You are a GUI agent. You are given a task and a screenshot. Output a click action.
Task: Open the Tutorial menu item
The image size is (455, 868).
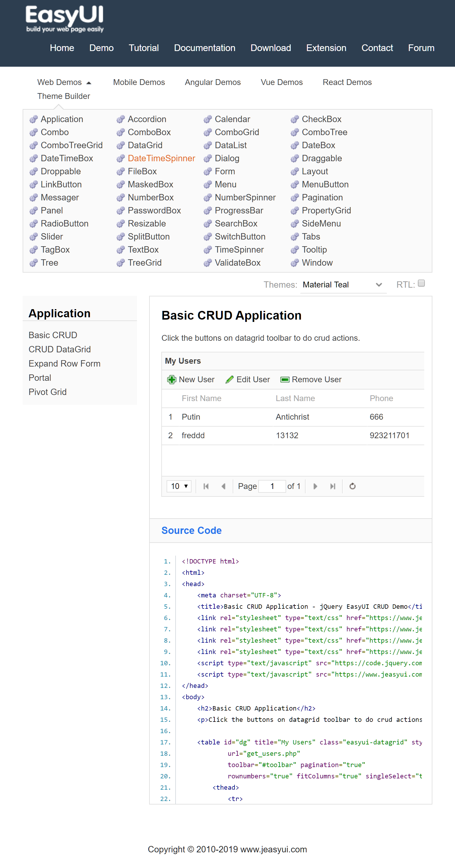tap(144, 48)
